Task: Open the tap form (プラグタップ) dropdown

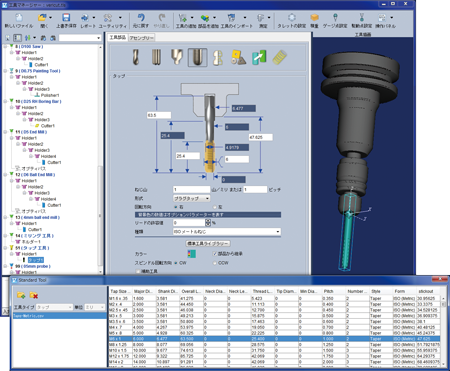Action: 191,198
